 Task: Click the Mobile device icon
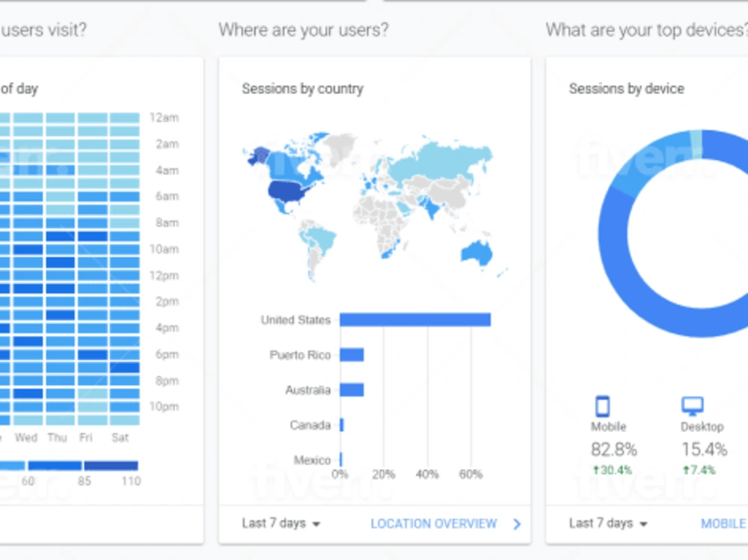click(x=602, y=407)
